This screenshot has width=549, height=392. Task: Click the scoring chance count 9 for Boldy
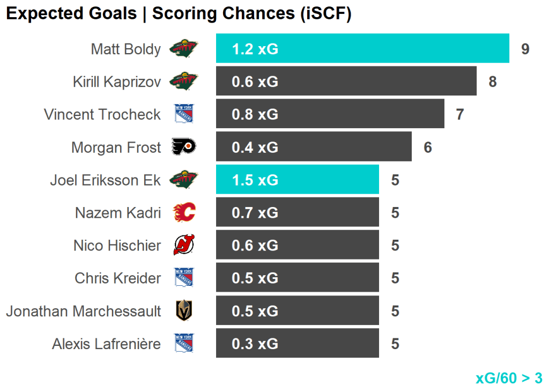pyautogui.click(x=525, y=49)
